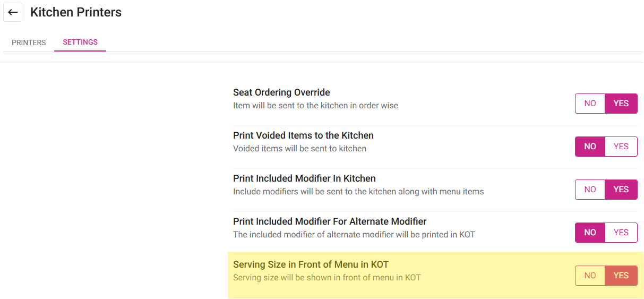Click Serving Size in Front of Menu in KOT label
The width and height of the screenshot is (644, 299).
pyautogui.click(x=314, y=264)
